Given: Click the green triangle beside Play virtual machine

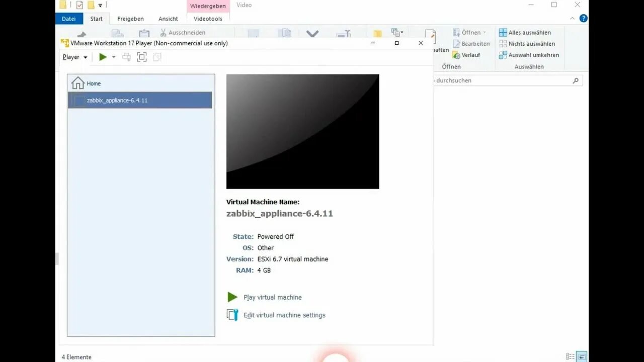Looking at the screenshot, I should click(232, 297).
